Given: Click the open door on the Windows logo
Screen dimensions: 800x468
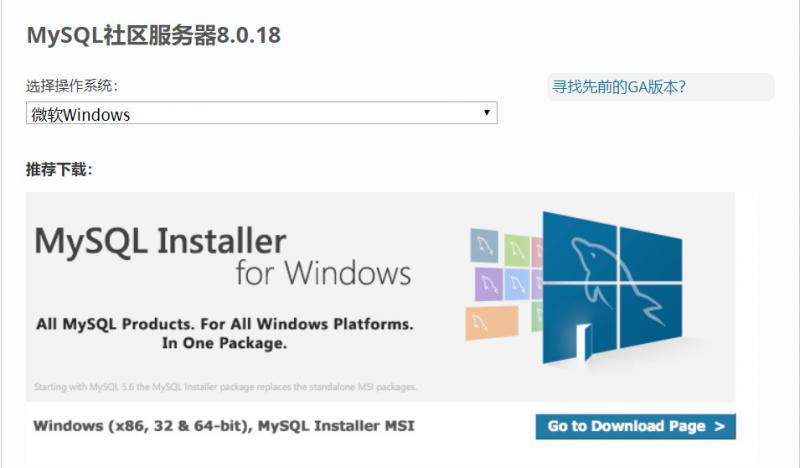Looking at the screenshot, I should point(584,342).
